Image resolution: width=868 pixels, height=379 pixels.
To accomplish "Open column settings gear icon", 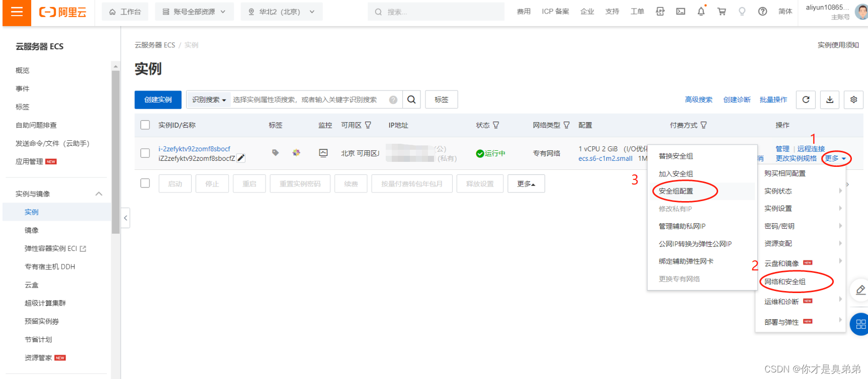I will point(853,100).
